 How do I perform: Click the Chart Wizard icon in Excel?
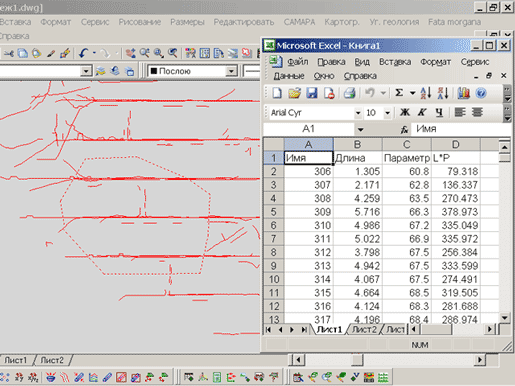tap(463, 93)
